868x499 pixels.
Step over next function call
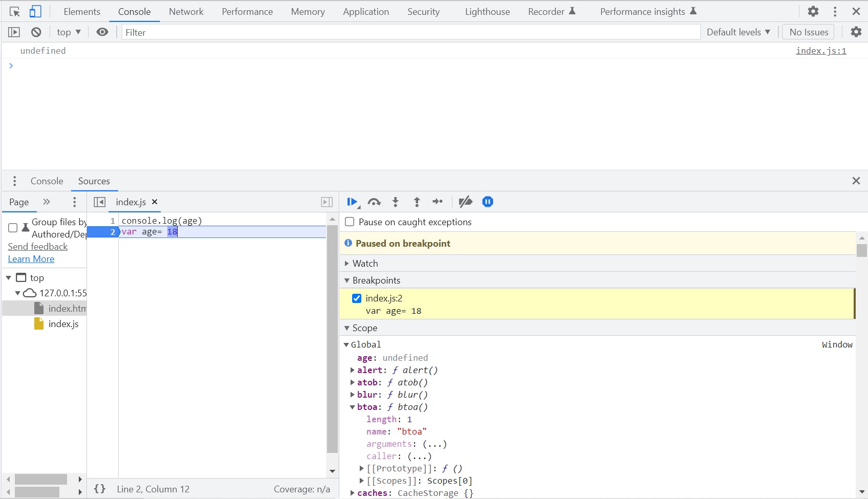(x=374, y=202)
